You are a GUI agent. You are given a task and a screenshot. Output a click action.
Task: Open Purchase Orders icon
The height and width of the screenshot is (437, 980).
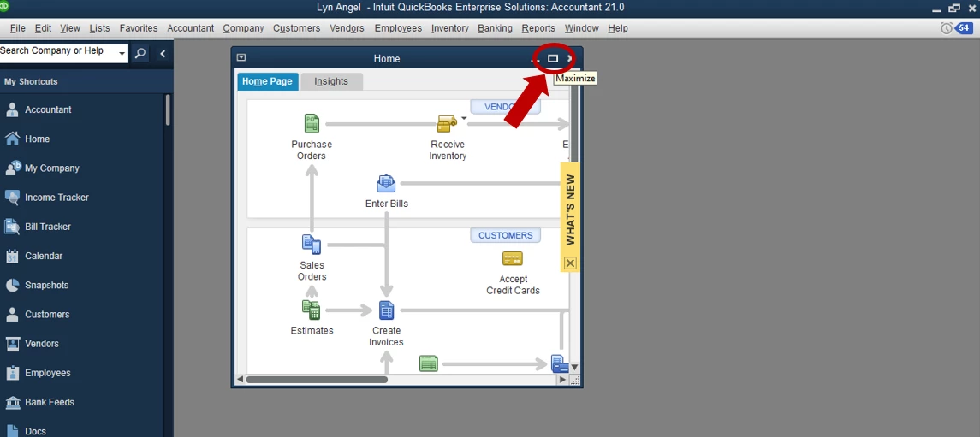coord(312,123)
